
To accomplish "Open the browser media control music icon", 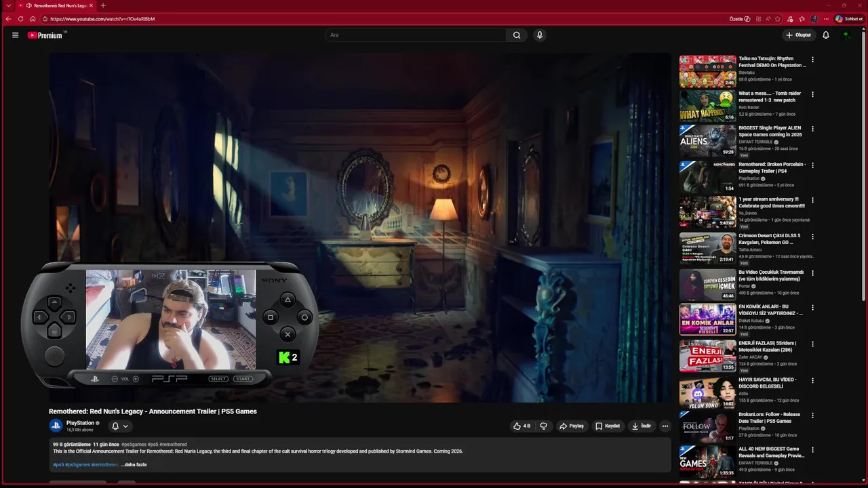I will coord(790,19).
